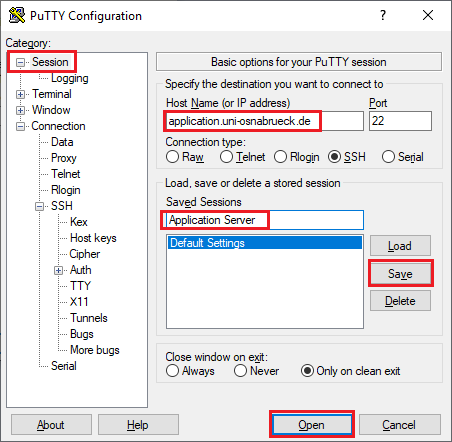Collapse the Session tree node
This screenshot has width=452, height=442.
[21, 62]
